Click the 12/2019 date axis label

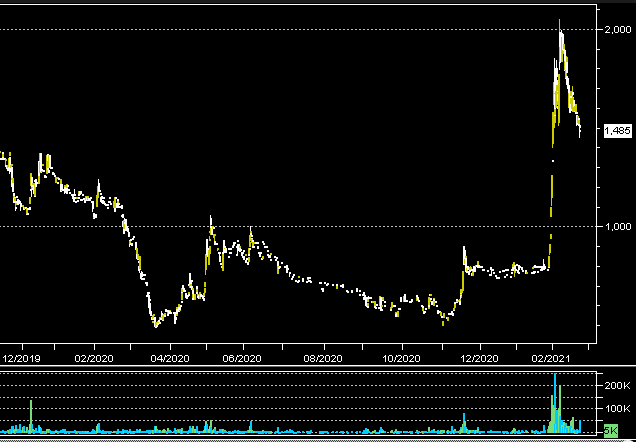click(21, 358)
